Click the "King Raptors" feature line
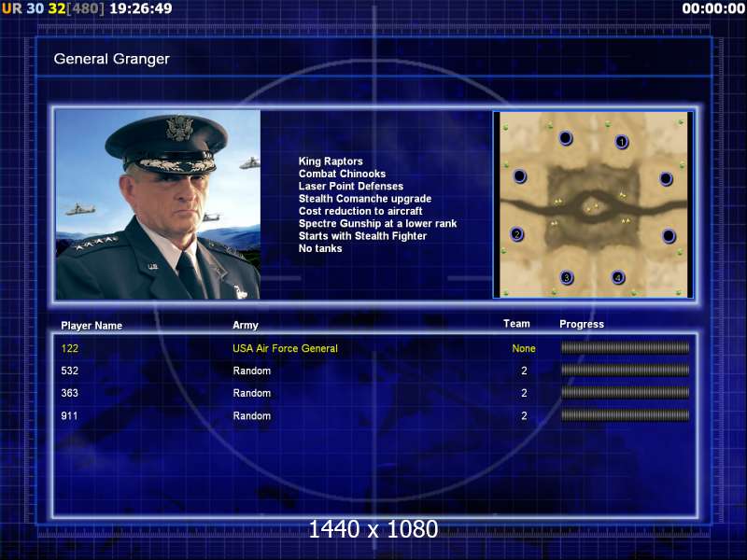The image size is (747, 560). click(331, 161)
